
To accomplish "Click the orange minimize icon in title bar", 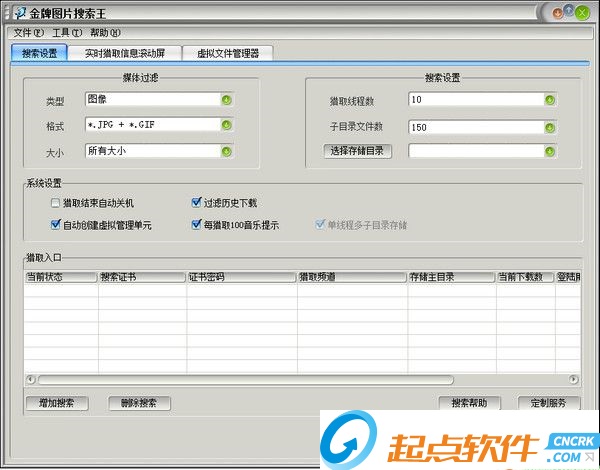I will click(557, 13).
